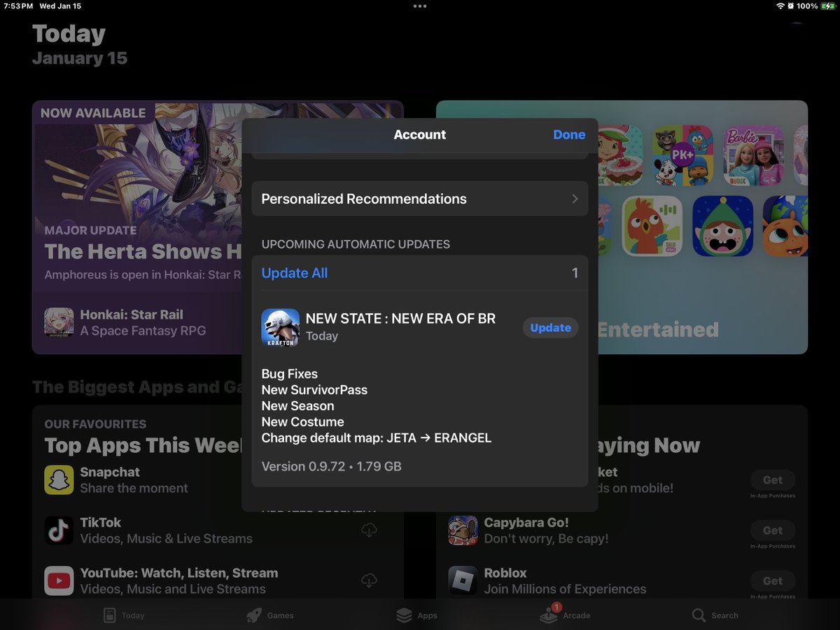Image resolution: width=840 pixels, height=630 pixels.
Task: Switch to the Today tab
Action: (x=124, y=615)
